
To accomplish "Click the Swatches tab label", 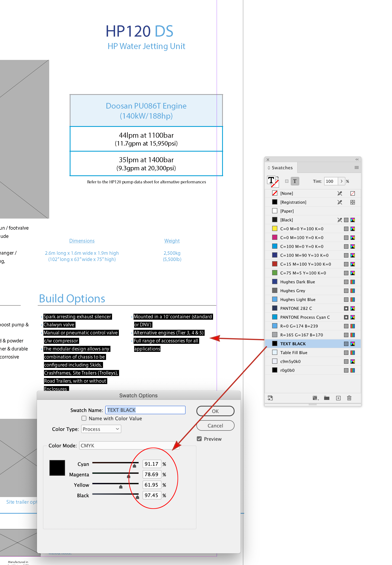I will point(283,168).
